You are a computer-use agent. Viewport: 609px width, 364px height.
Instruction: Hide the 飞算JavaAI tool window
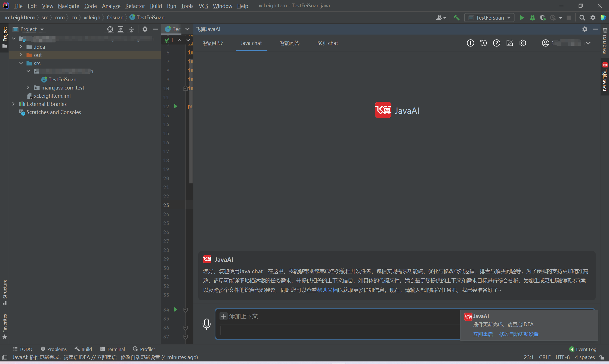[x=595, y=29]
